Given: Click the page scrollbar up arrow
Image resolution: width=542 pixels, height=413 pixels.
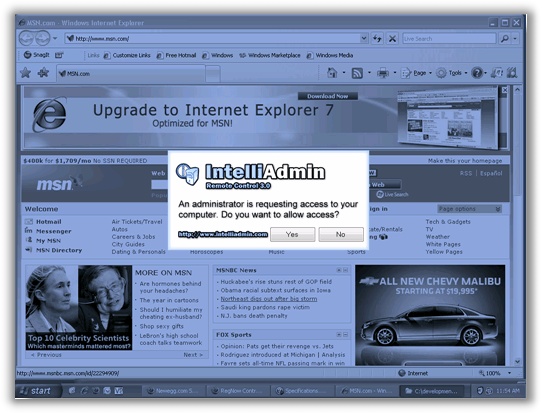Looking at the screenshot, I should click(517, 90).
